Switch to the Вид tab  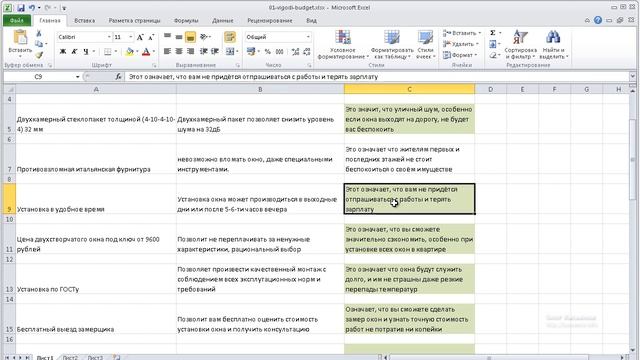[311, 20]
